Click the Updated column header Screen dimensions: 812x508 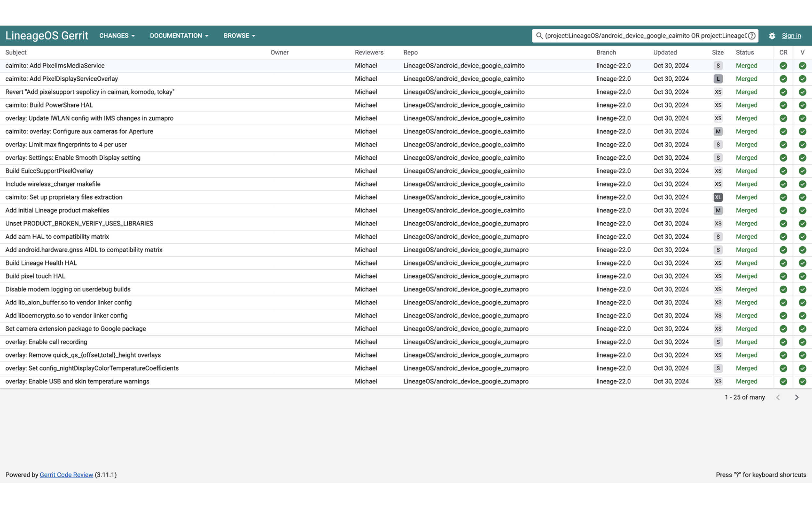[665, 52]
